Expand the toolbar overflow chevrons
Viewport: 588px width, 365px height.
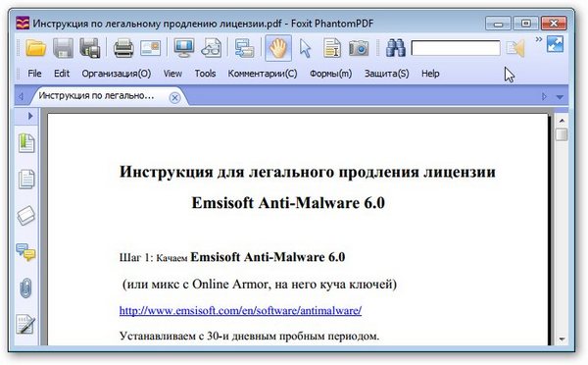point(538,39)
